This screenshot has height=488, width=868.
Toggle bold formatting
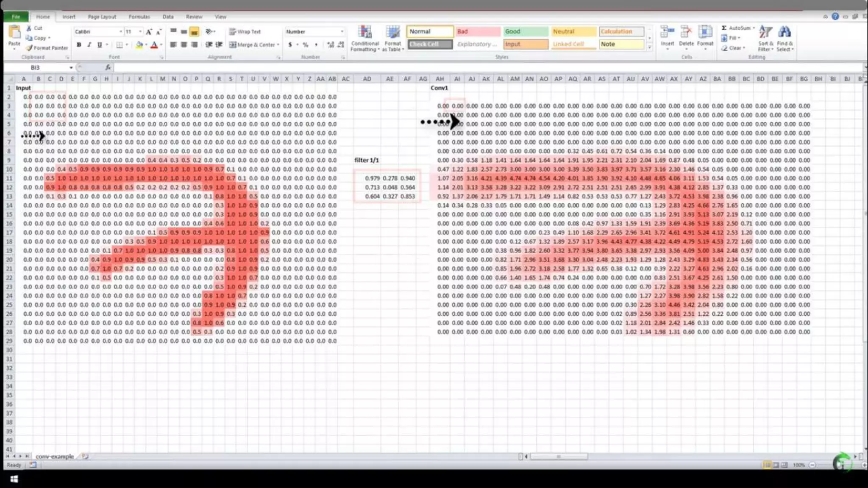point(79,44)
